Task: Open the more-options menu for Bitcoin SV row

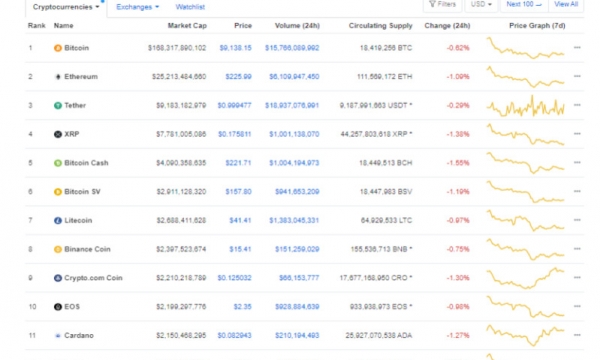Action: [577, 191]
